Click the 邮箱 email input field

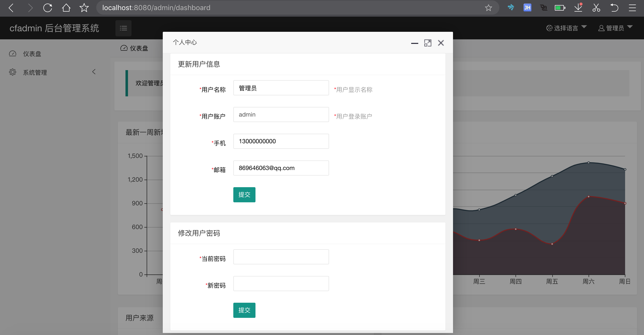281,168
